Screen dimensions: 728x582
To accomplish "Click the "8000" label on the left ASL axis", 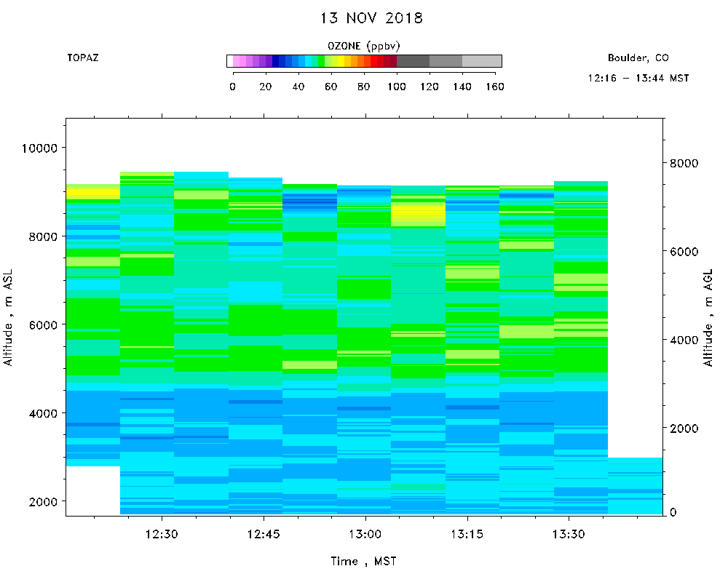I will [43, 236].
